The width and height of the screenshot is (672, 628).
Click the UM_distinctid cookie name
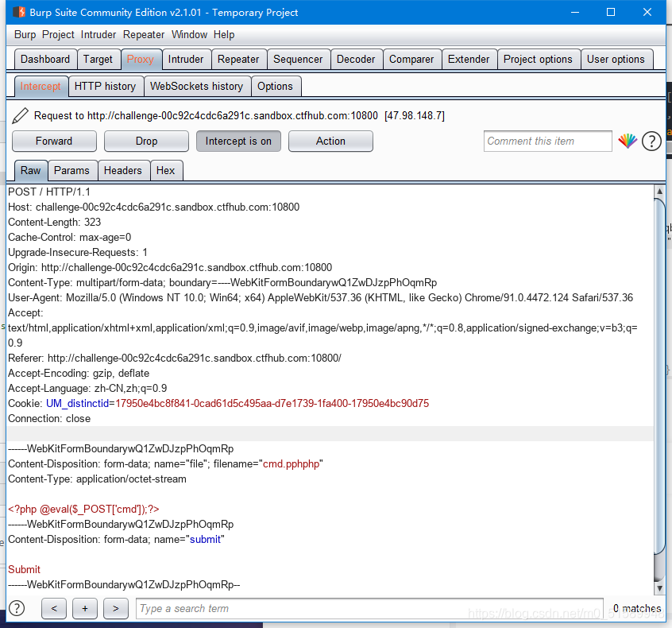[x=78, y=404]
